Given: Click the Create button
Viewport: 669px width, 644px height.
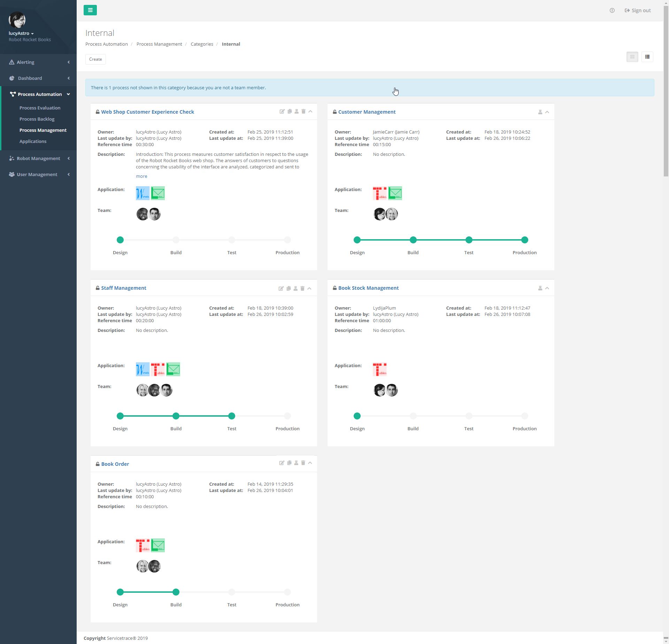Looking at the screenshot, I should pos(95,59).
